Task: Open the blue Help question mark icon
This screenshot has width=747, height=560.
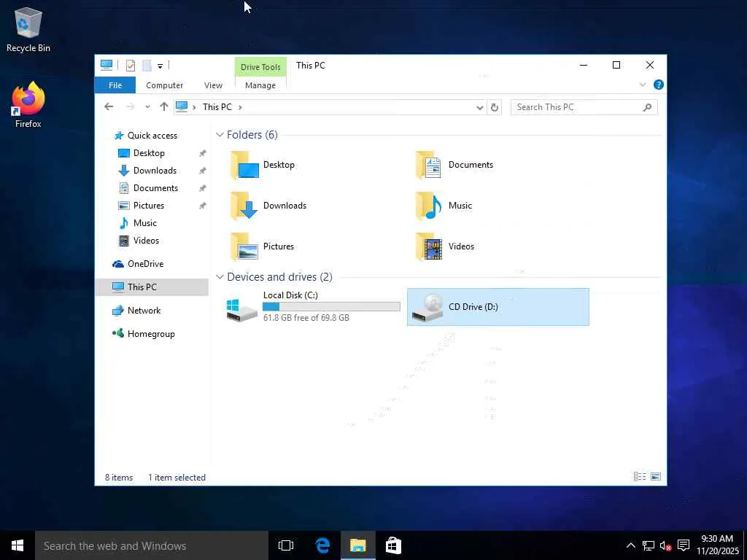Action: [x=659, y=85]
